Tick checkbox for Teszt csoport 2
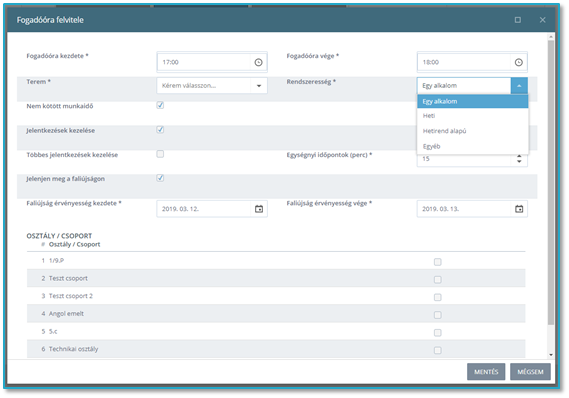The image size is (569, 398). 438,298
